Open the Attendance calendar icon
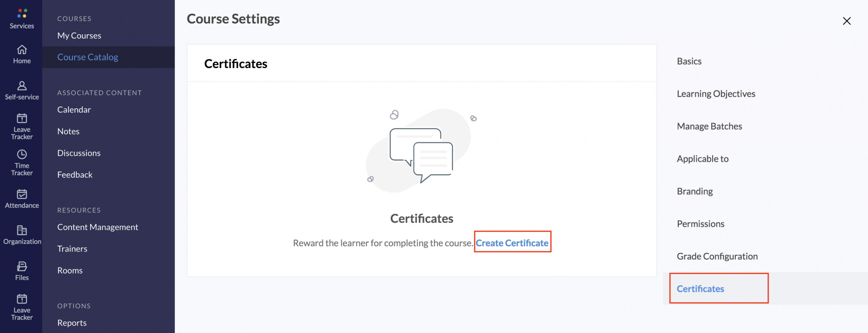The image size is (868, 333). point(22,194)
